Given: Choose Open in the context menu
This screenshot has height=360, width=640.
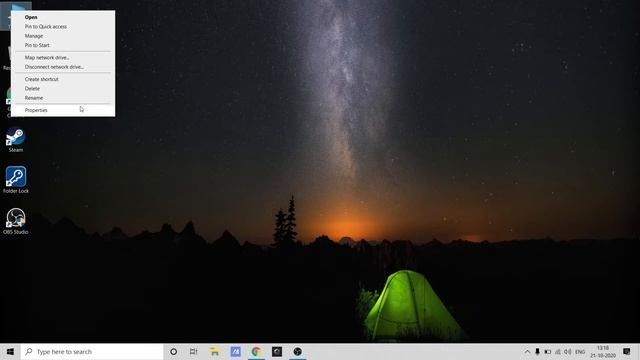Looking at the screenshot, I should click(63, 17).
